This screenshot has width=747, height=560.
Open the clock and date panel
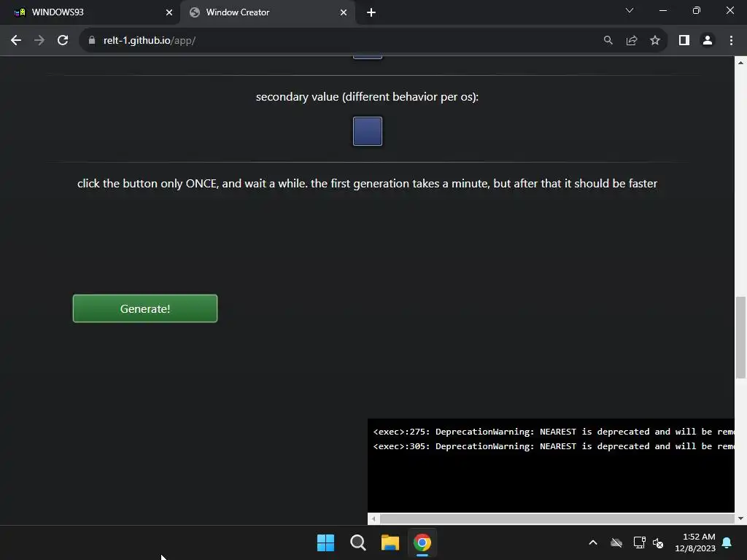(x=695, y=542)
